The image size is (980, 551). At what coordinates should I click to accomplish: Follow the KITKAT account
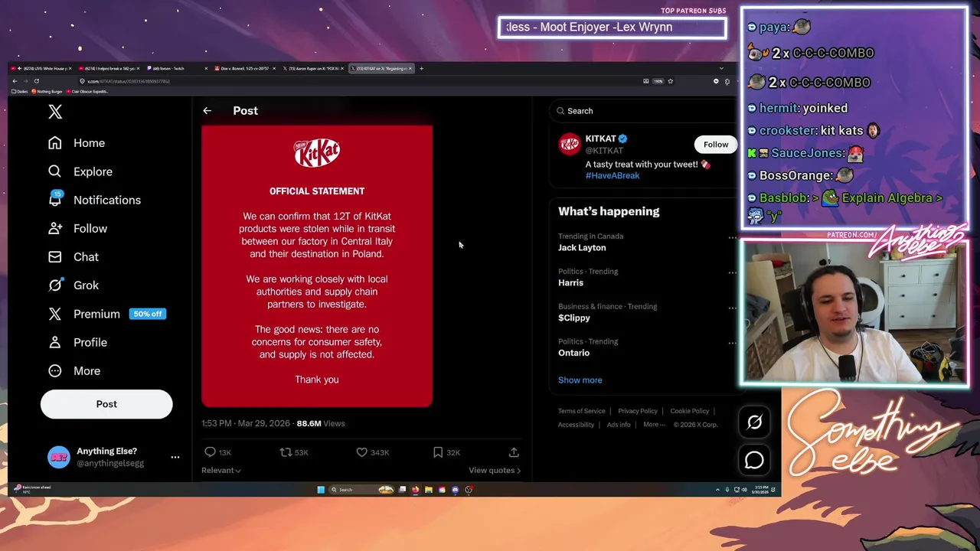coord(716,145)
